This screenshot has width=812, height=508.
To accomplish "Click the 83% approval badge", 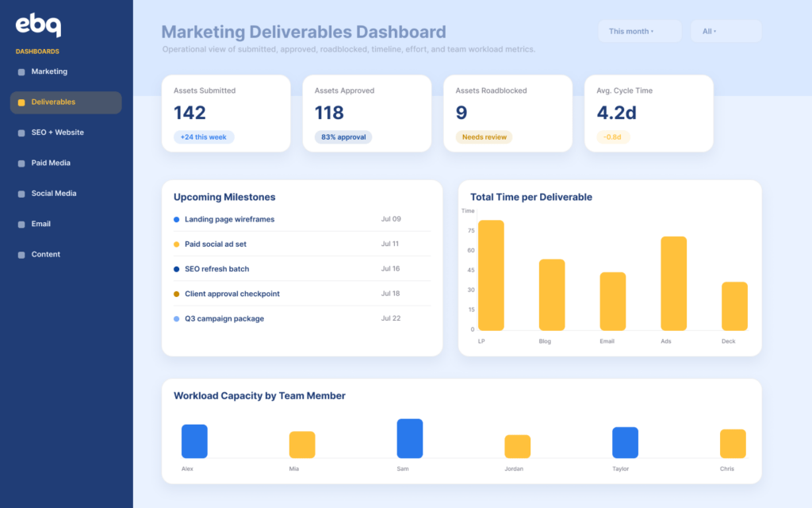I will (343, 137).
